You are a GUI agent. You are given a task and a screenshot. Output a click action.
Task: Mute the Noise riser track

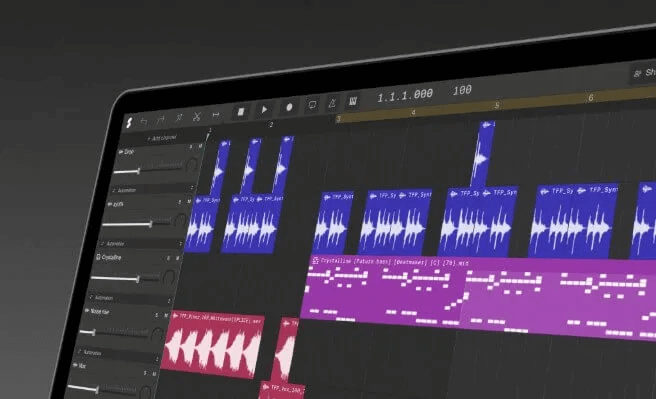[x=166, y=315]
